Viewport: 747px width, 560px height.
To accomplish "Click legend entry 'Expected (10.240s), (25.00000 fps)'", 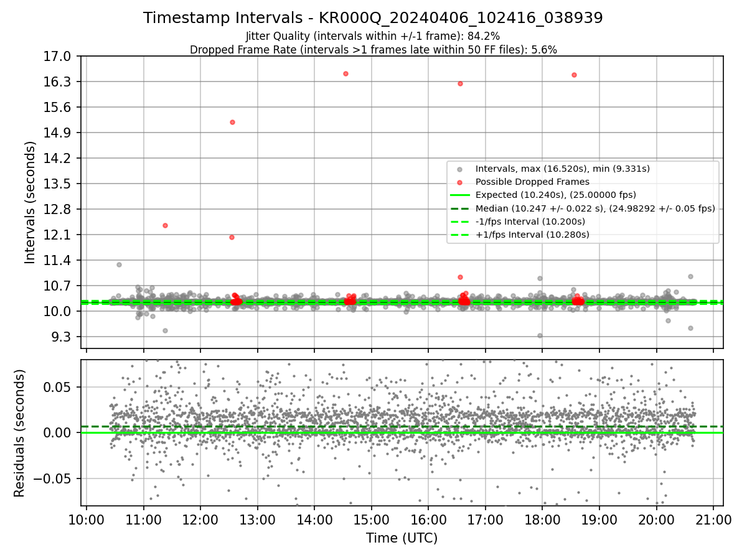I will [556, 195].
